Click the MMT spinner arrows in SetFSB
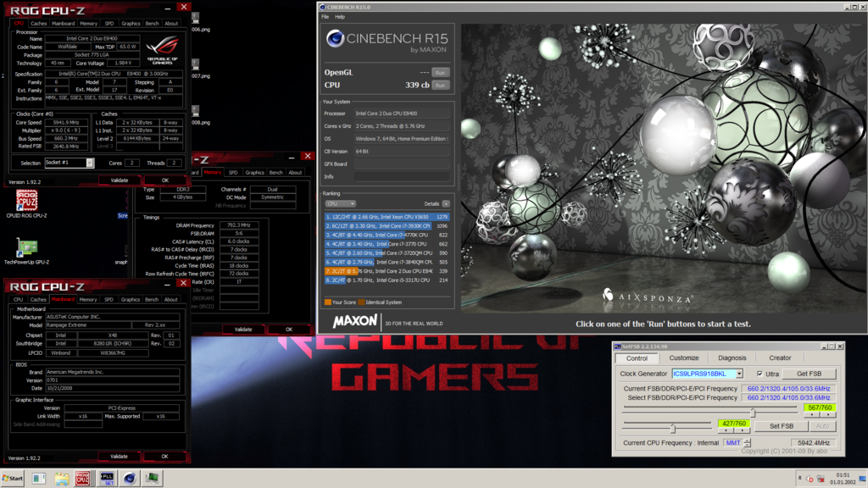This screenshot has width=868, height=488. tap(748, 442)
